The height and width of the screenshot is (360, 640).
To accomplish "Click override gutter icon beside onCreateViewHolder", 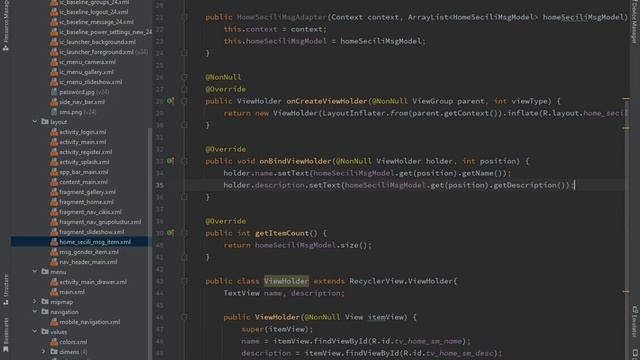I will pos(170,101).
